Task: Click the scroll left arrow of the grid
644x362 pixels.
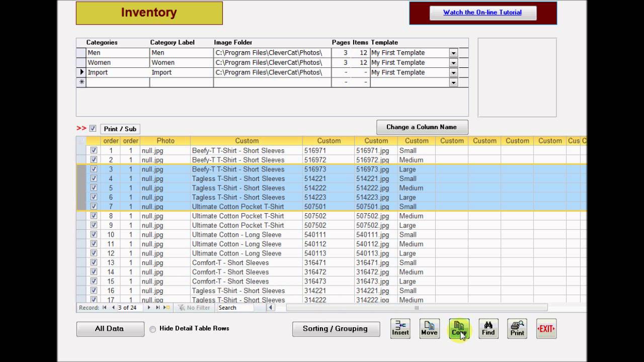Action: point(271,308)
